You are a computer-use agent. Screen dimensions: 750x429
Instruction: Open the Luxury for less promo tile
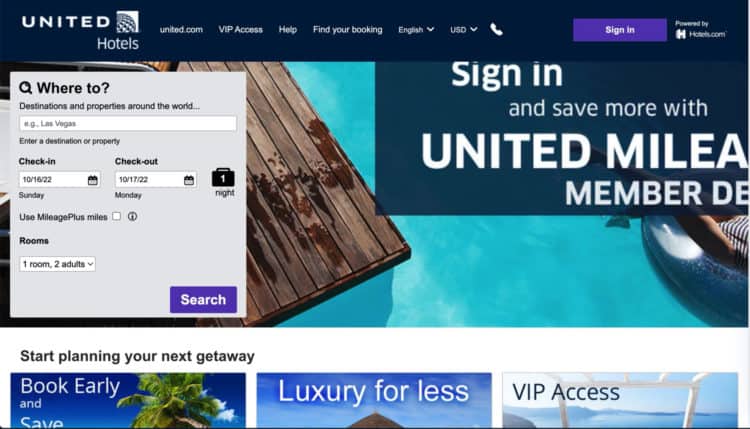point(374,400)
